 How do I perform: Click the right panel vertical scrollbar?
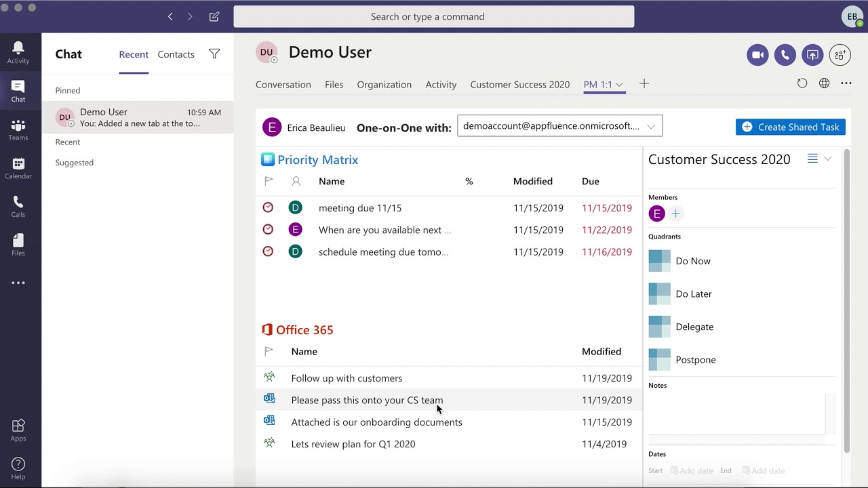pyautogui.click(x=846, y=300)
